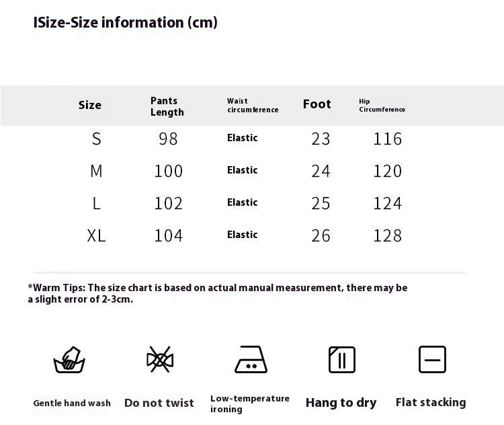Image resolution: width=504 pixels, height=425 pixels.
Task: Select size XL row label
Action: point(96,236)
